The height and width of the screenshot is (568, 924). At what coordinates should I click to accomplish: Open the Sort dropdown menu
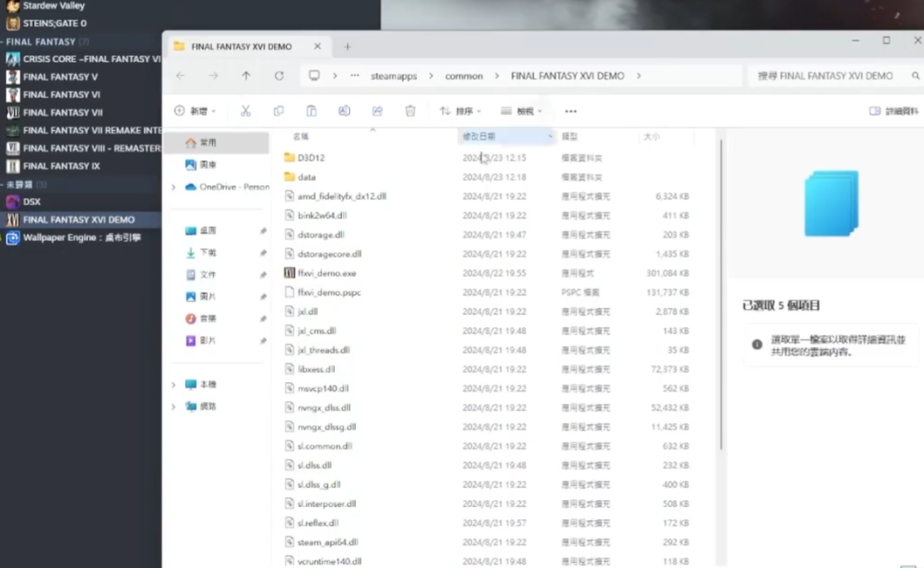461,111
